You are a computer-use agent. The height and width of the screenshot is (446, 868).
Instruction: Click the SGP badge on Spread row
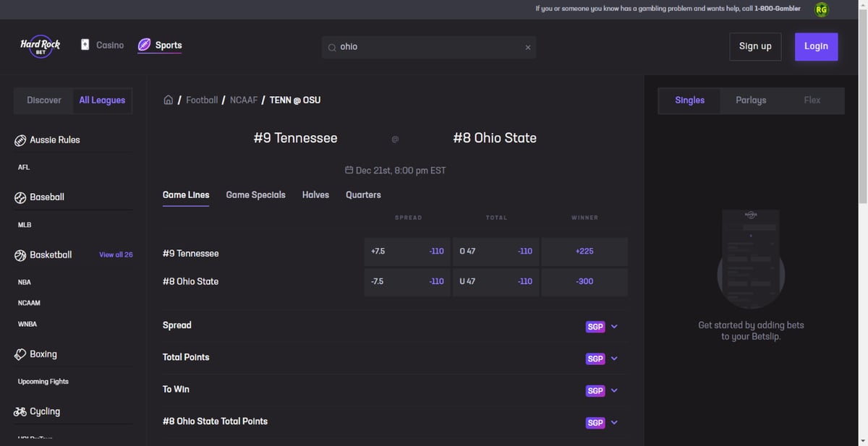pyautogui.click(x=595, y=327)
